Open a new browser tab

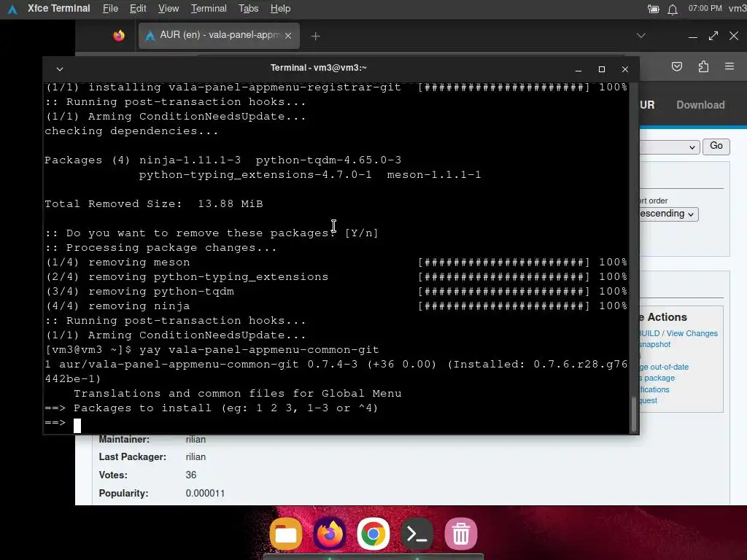tap(315, 36)
